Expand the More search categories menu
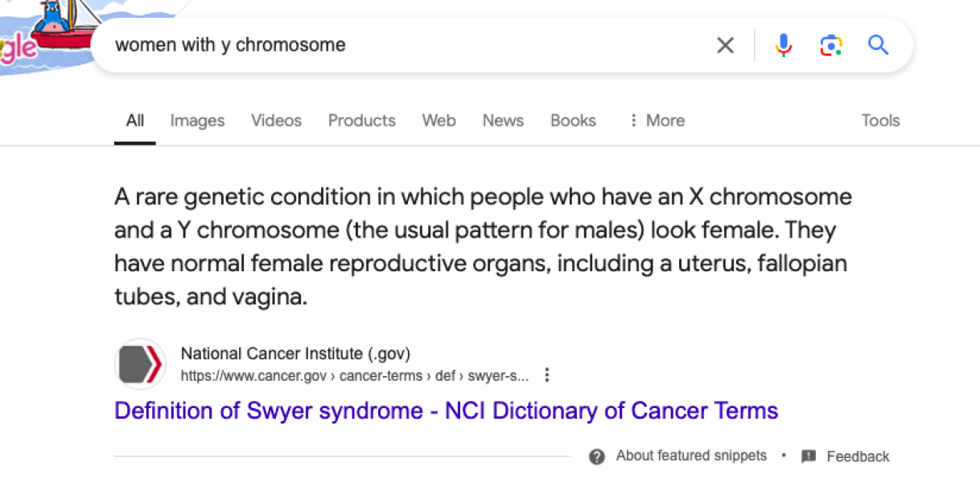Screen dimensions: 980x483 (x=657, y=120)
